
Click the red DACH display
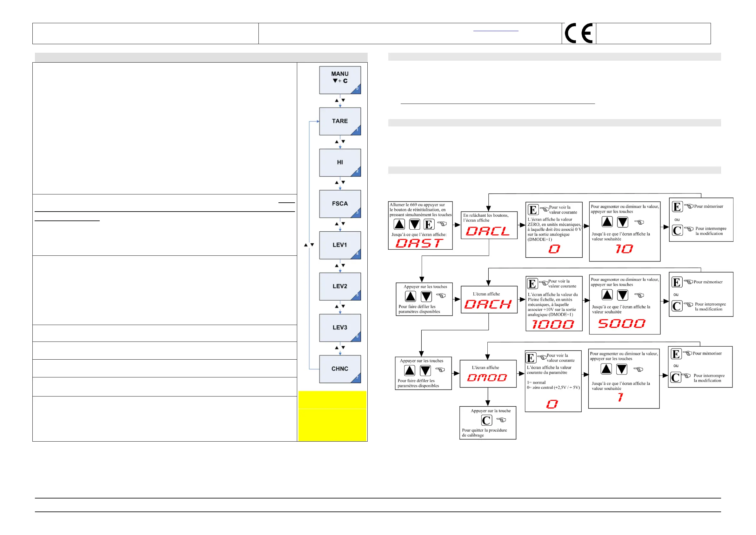(488, 304)
